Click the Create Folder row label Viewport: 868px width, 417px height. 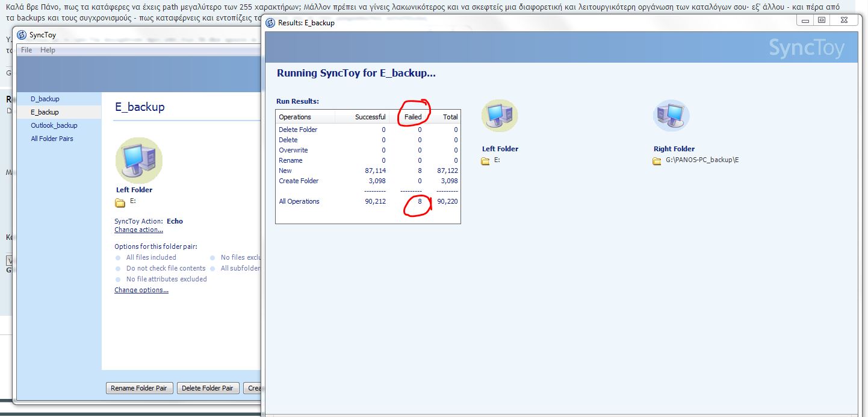299,181
